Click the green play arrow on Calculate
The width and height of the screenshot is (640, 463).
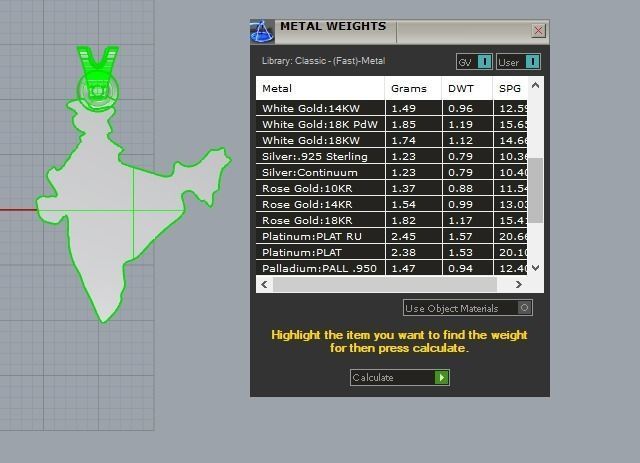tap(442, 377)
